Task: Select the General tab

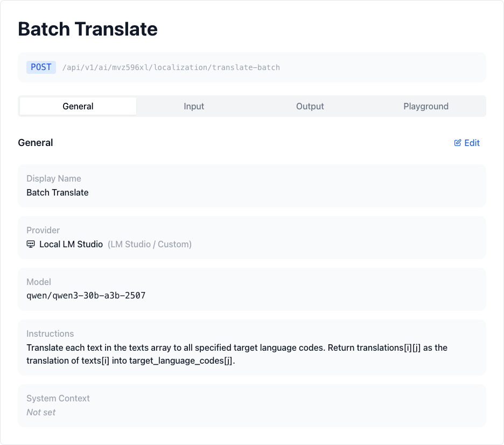Action: click(x=78, y=106)
